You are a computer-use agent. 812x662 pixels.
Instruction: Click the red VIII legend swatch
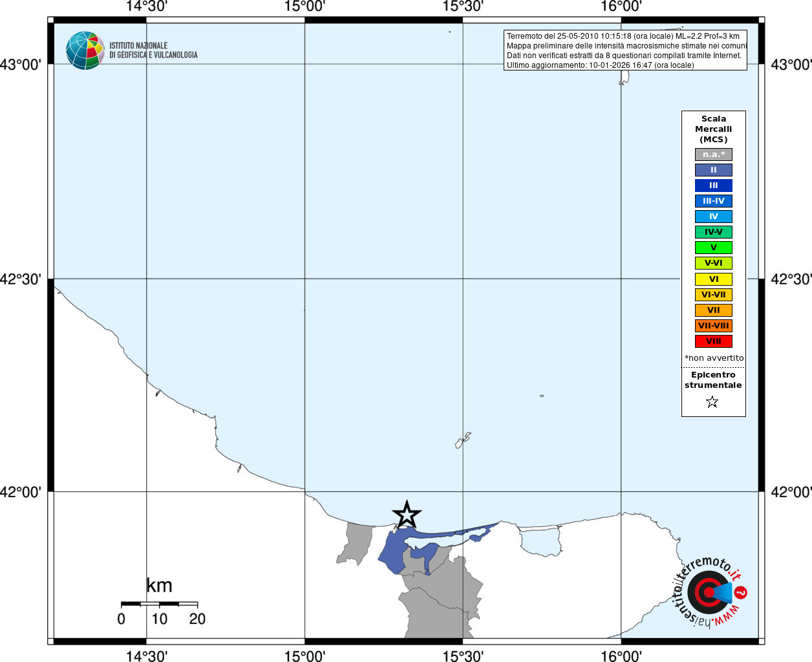[714, 341]
